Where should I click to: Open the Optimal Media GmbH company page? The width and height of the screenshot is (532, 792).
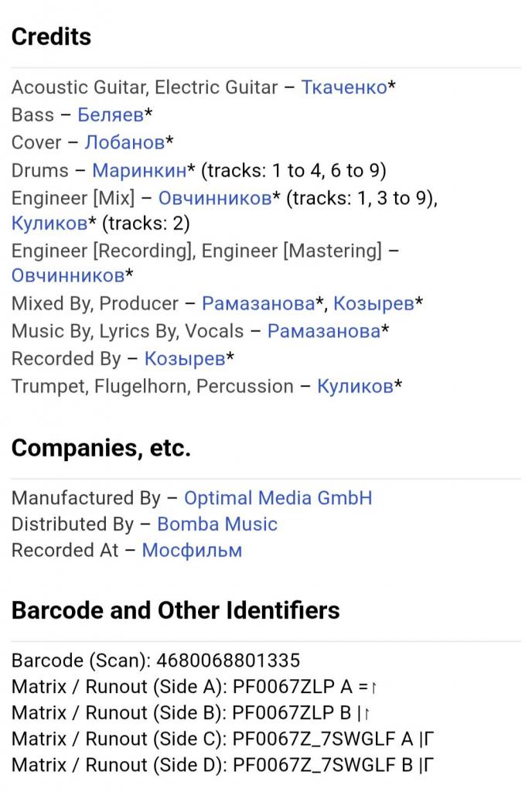(x=278, y=498)
